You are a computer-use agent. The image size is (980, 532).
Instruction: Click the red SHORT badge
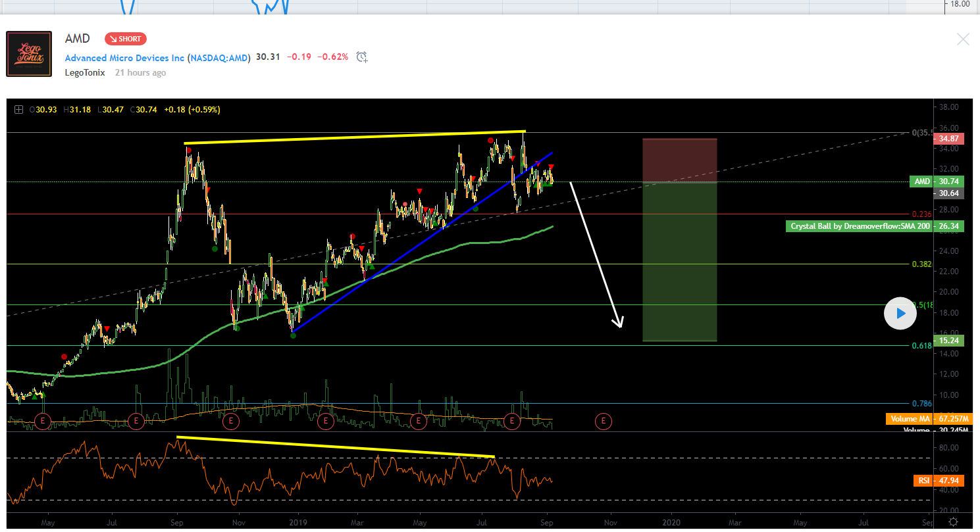125,39
